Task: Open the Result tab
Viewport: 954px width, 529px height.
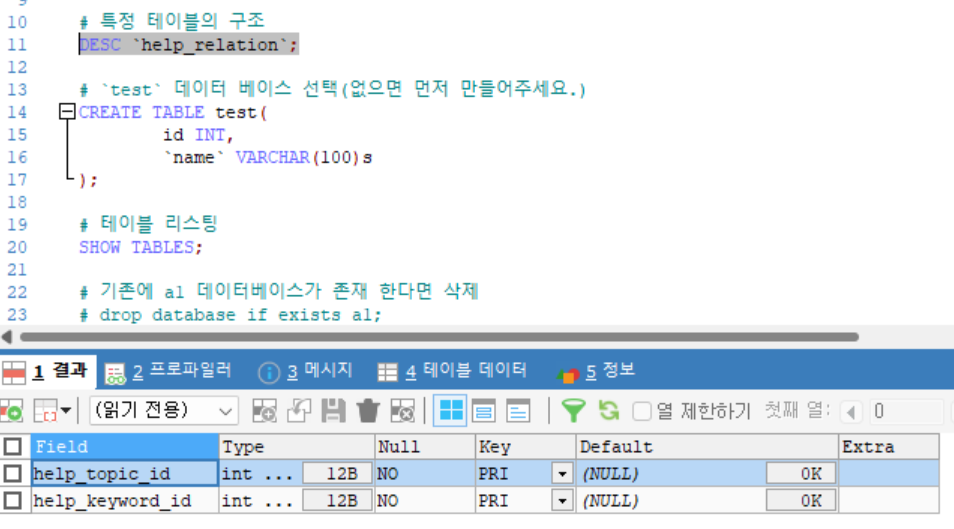Action: (48, 371)
